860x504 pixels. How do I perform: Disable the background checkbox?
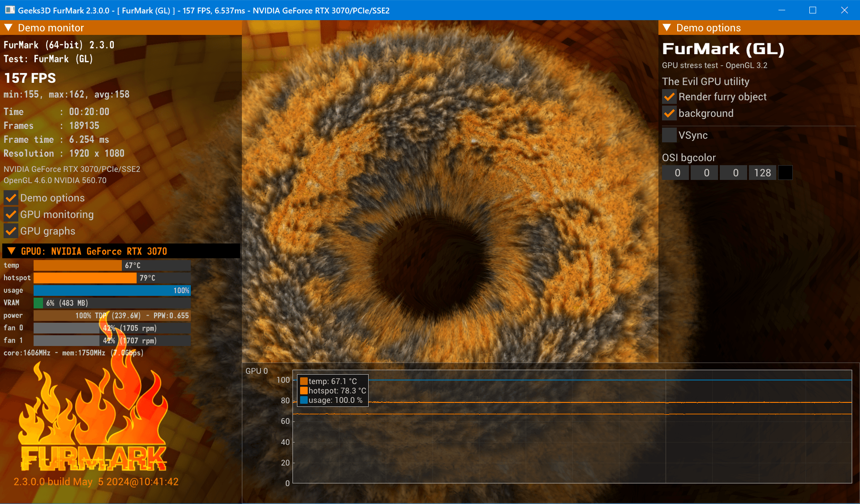click(670, 113)
